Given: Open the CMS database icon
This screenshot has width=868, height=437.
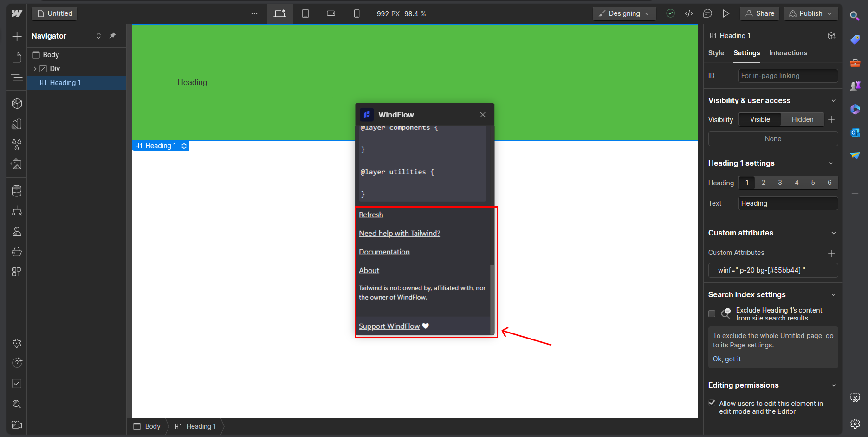Looking at the screenshot, I should tap(17, 191).
